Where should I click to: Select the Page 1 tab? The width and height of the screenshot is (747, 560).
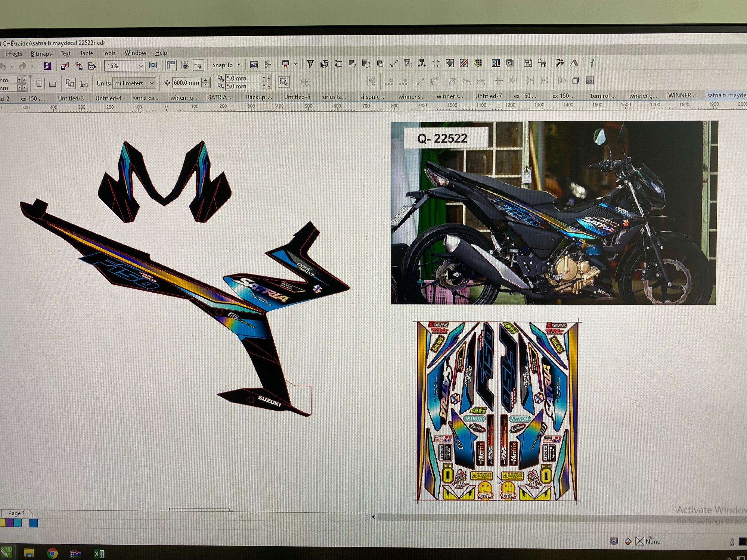(x=16, y=513)
